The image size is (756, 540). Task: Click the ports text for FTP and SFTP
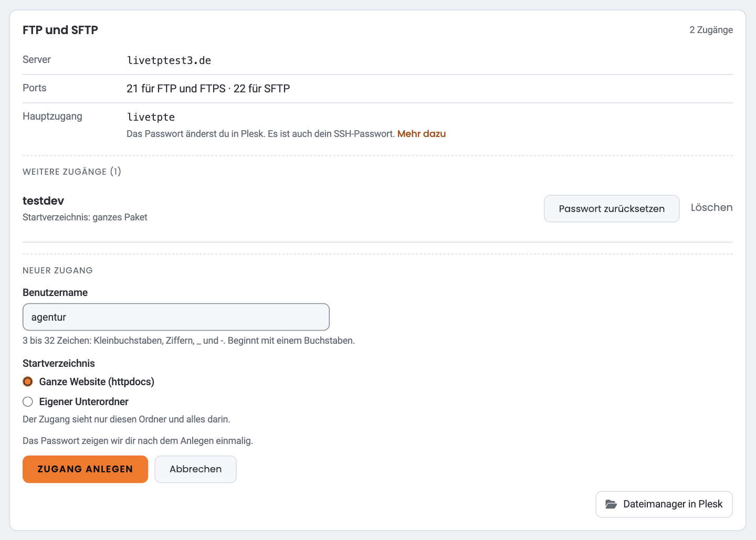pos(208,89)
